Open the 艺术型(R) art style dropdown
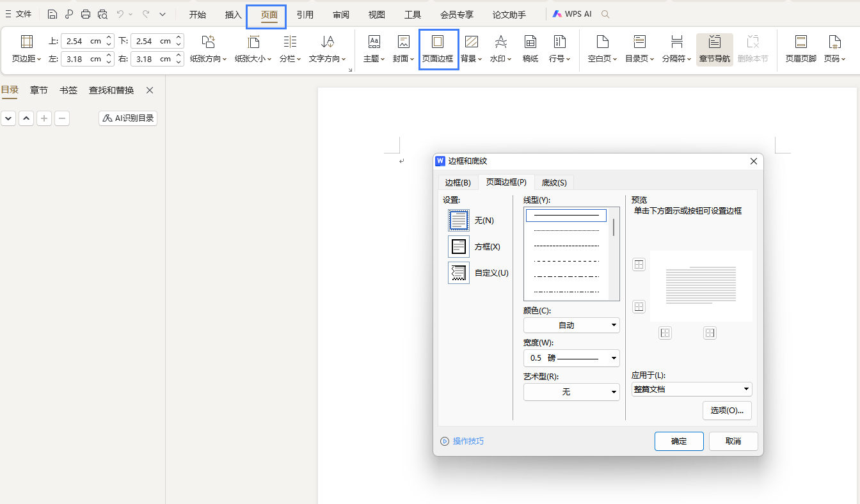 (571, 392)
